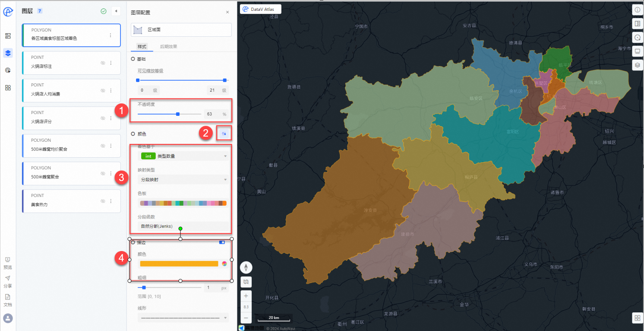
Task: Select the 美食热力 point layer card
Action: [71, 201]
